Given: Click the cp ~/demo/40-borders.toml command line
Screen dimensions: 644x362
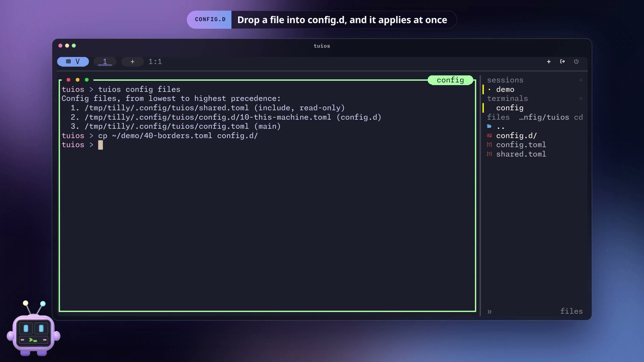Looking at the screenshot, I should (178, 136).
